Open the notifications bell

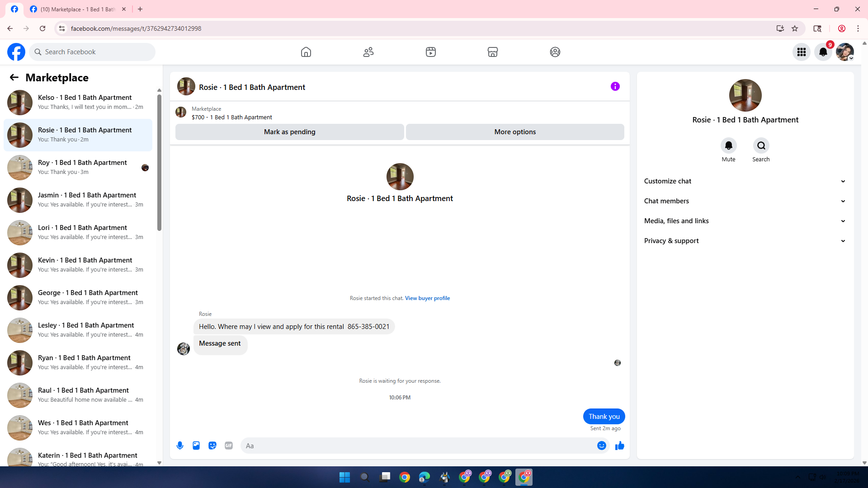823,52
